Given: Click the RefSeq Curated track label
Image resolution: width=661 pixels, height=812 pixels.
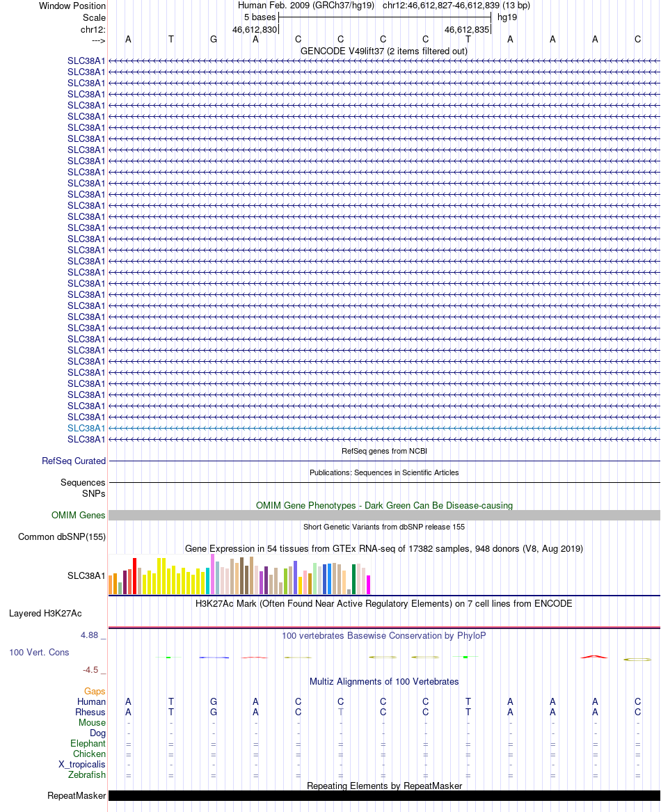Looking at the screenshot, I should (x=74, y=461).
